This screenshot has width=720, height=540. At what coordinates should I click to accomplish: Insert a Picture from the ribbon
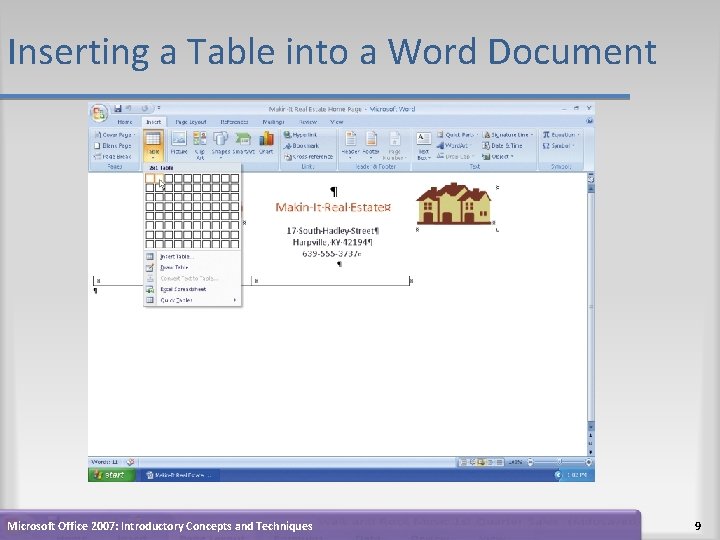click(179, 143)
